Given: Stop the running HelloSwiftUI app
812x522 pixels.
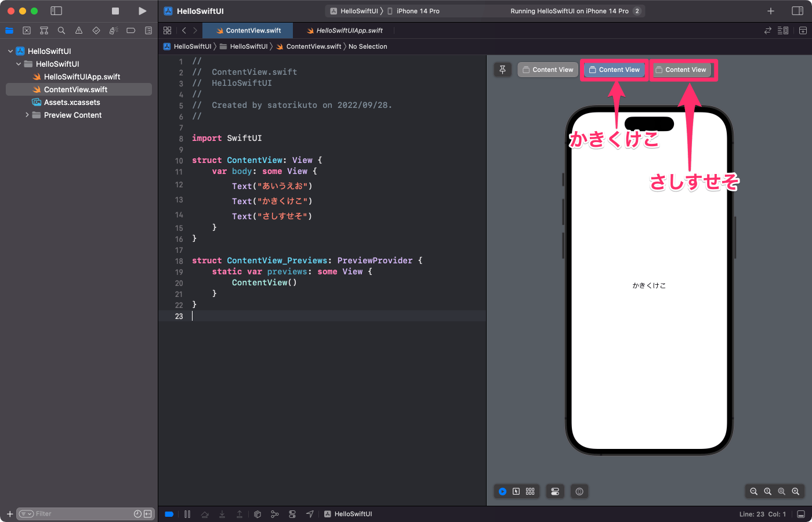Looking at the screenshot, I should (x=115, y=10).
